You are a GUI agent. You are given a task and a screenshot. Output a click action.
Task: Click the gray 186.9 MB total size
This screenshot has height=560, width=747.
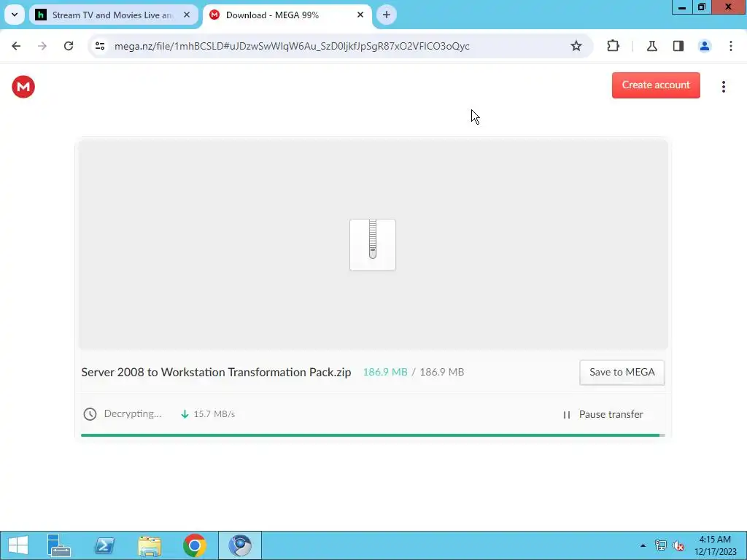point(441,373)
